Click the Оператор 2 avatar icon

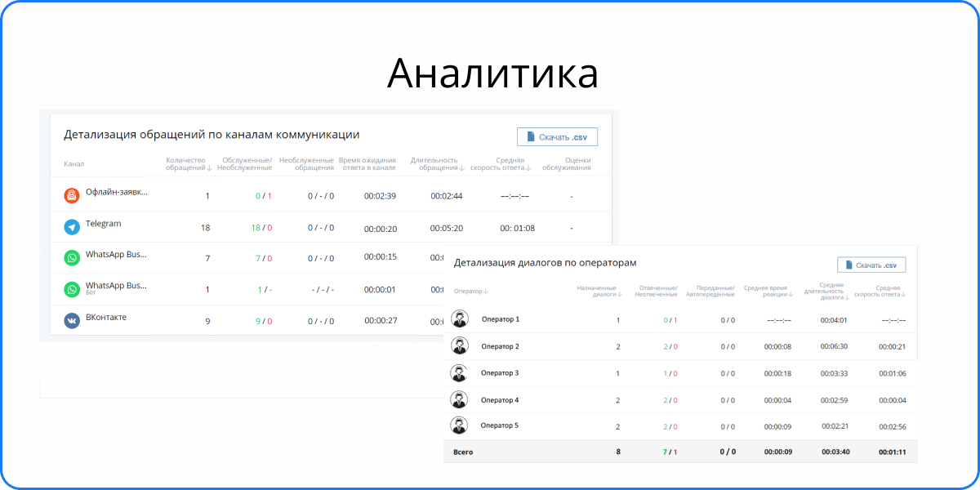pos(460,346)
